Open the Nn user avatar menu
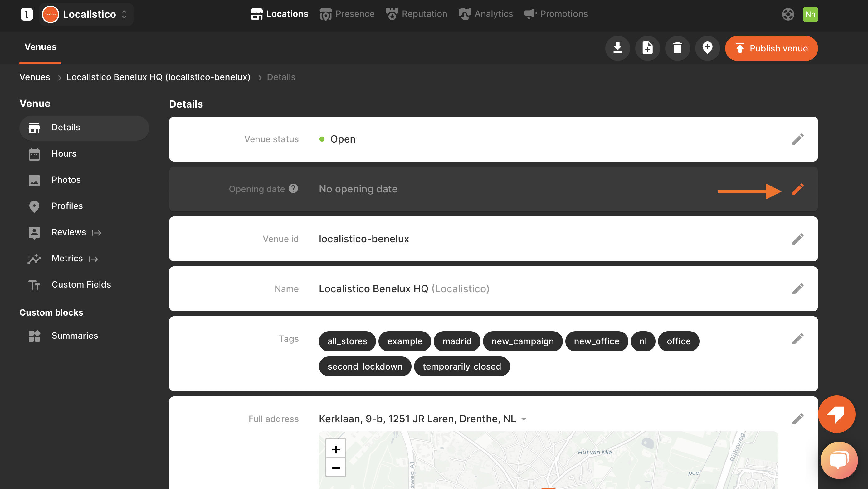The image size is (868, 489). 810,14
